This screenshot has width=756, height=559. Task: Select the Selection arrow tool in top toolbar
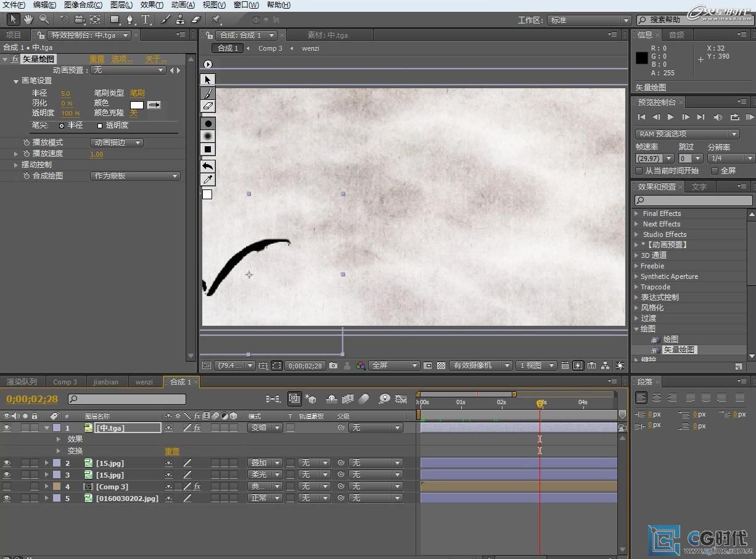point(13,20)
